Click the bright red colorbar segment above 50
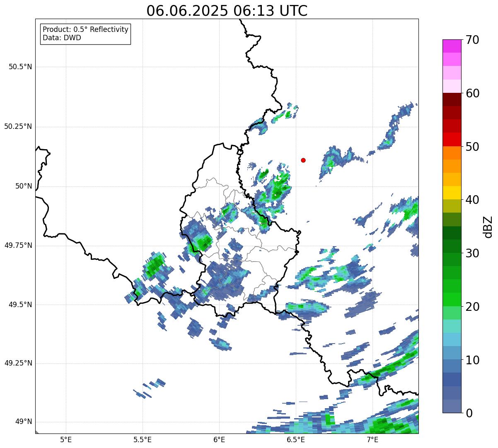This screenshot has height=448, width=498. pyautogui.click(x=452, y=139)
